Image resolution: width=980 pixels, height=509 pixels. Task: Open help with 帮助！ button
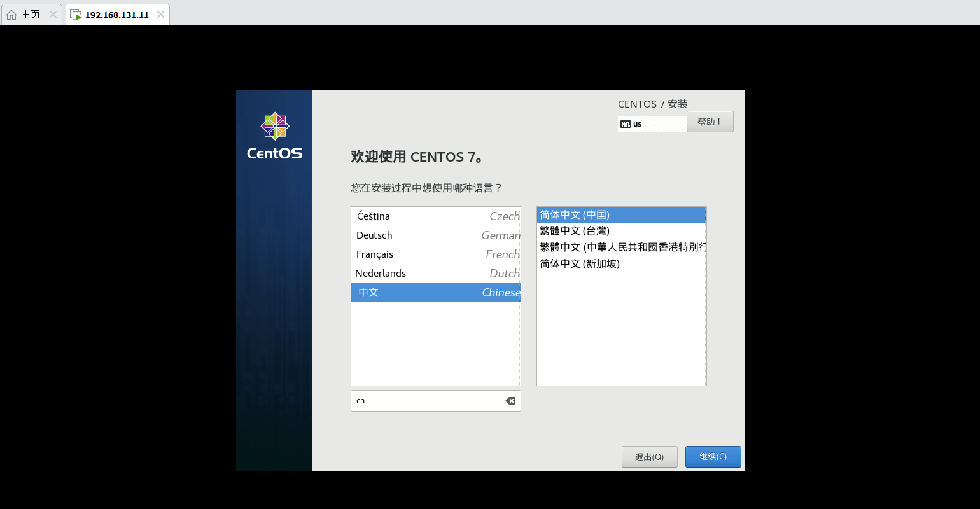[x=710, y=122]
